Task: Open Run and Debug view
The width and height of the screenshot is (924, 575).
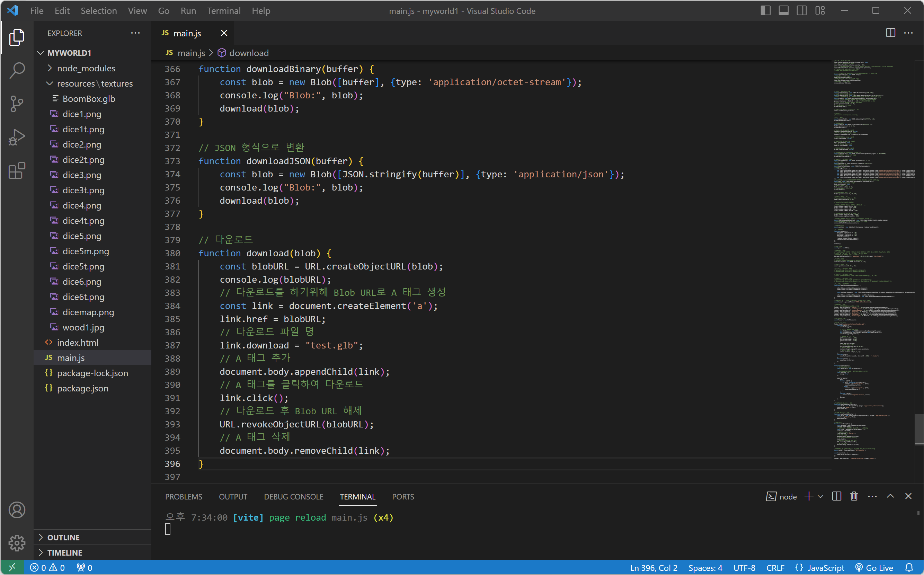Action: pos(17,137)
